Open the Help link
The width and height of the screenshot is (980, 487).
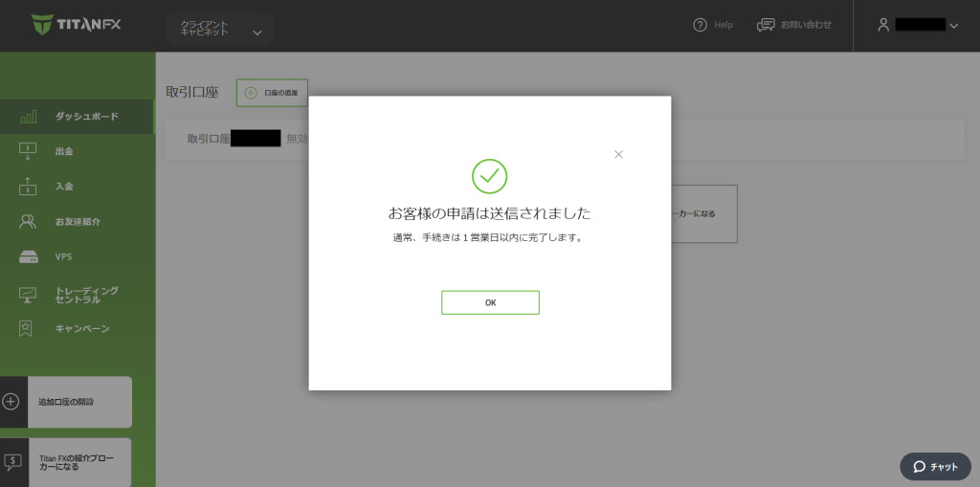click(724, 25)
